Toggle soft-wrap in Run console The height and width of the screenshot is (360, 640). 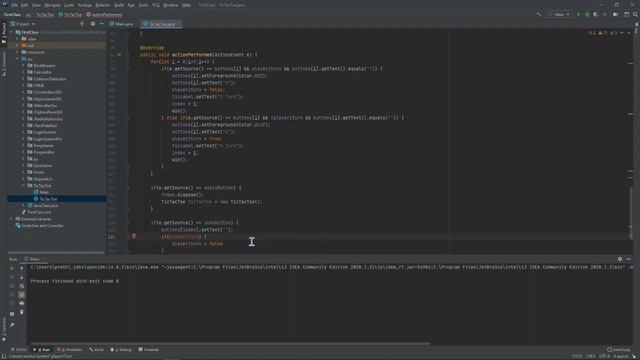pyautogui.click(x=22, y=286)
